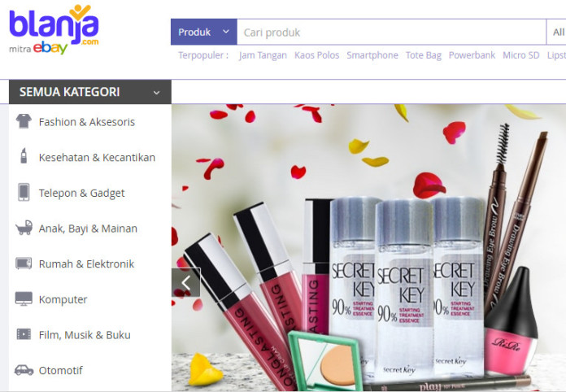This screenshot has height=392, width=566.
Task: Go to previous banner slide arrow
Action: [186, 283]
